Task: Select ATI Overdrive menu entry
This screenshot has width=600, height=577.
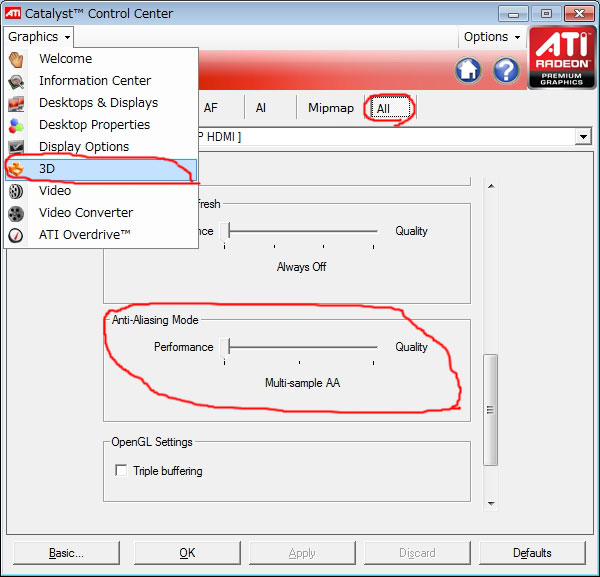Action: 101,235
